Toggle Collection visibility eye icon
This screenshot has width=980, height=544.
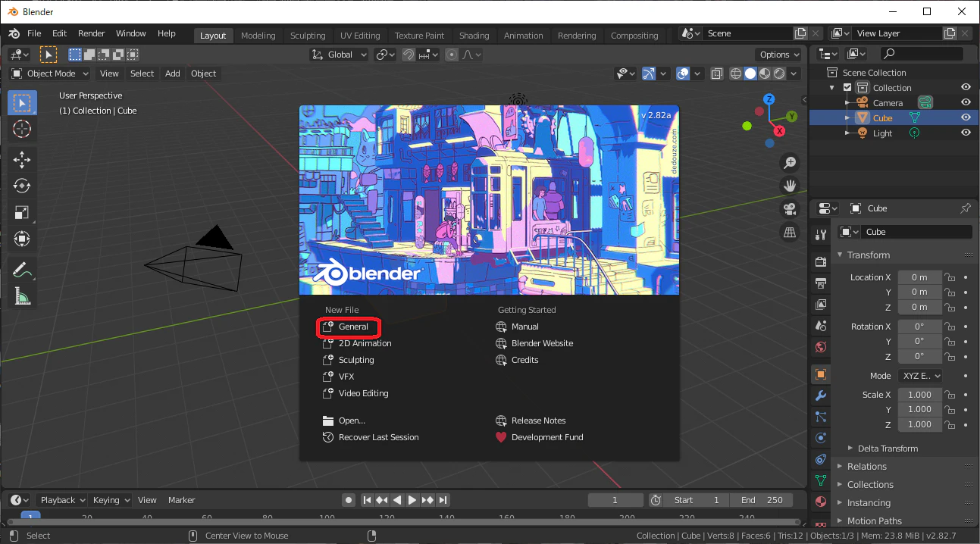tap(966, 87)
